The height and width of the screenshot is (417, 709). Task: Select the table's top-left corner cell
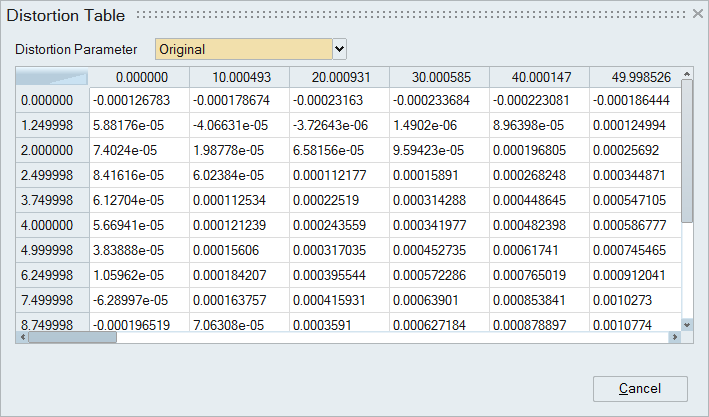pos(52,77)
